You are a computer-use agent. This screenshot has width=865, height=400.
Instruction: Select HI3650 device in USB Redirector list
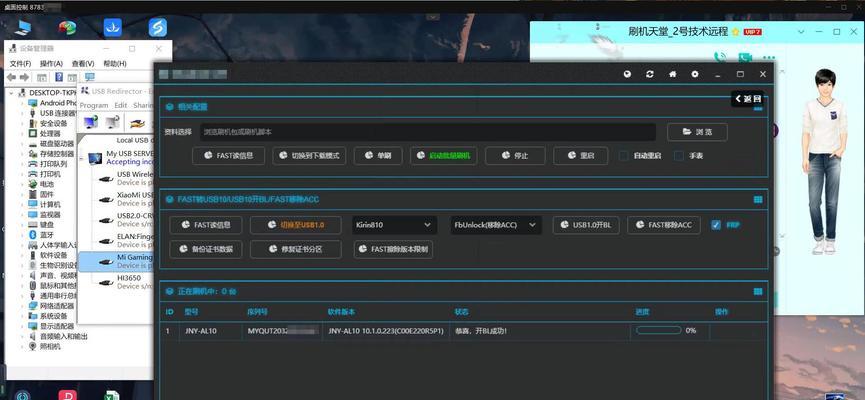(116, 282)
